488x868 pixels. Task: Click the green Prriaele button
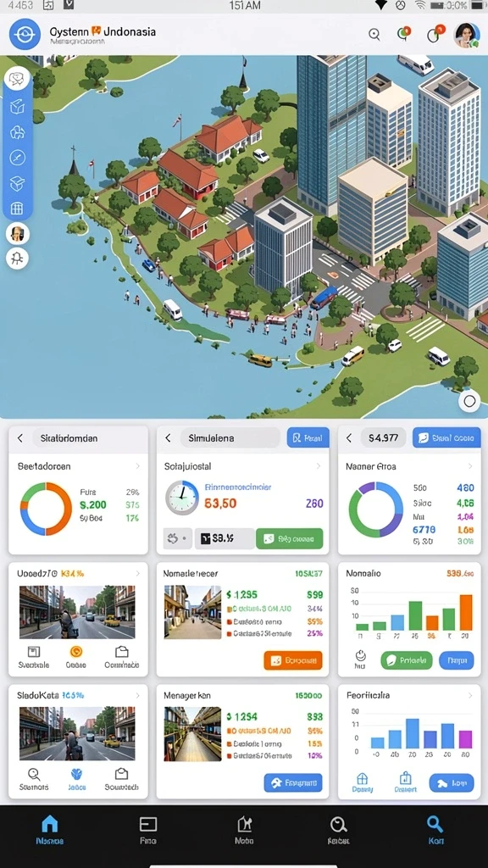click(x=407, y=660)
